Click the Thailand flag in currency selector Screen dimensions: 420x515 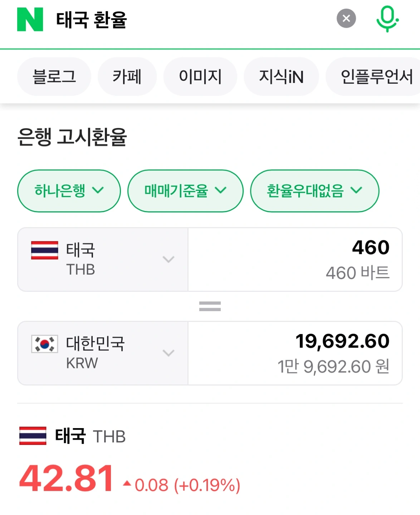click(x=45, y=250)
